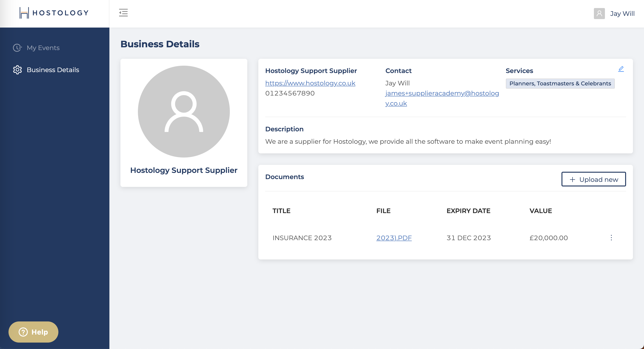Click the supplieracademy contact email link
This screenshot has width=644, height=349.
(442, 93)
